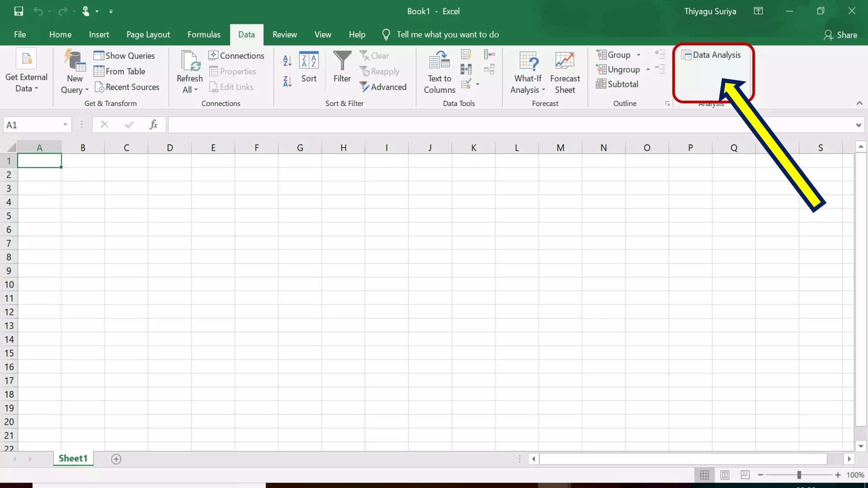Toggle the Filter funnel button
The height and width of the screenshot is (488, 868).
pos(342,67)
